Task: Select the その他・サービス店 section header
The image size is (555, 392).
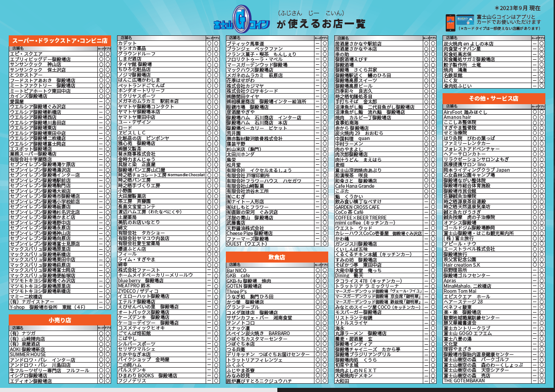Action: coord(494,98)
